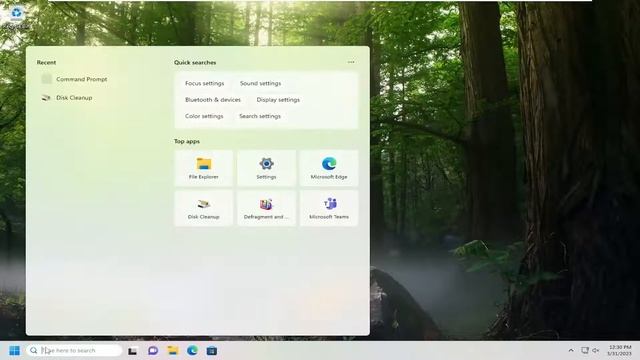Open Chat icon on taskbar

[x=153, y=351]
